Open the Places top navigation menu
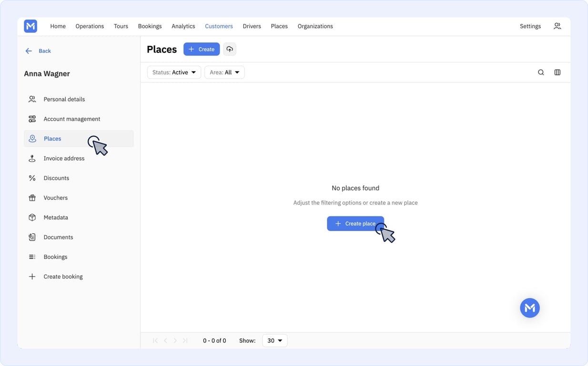Image resolution: width=588 pixels, height=366 pixels. 279,26
